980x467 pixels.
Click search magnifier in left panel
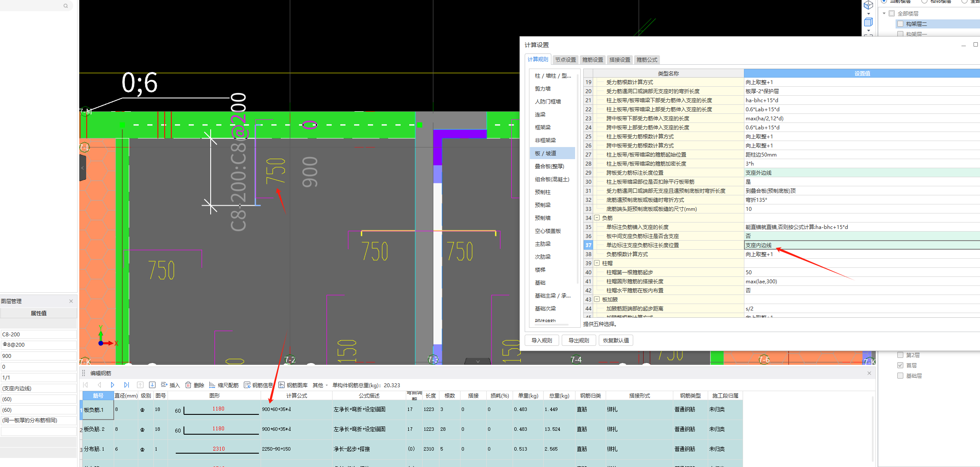(65, 6)
